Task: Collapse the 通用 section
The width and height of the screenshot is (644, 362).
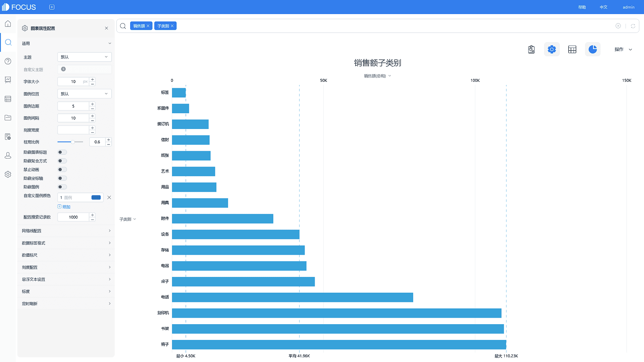Action: pos(66,43)
